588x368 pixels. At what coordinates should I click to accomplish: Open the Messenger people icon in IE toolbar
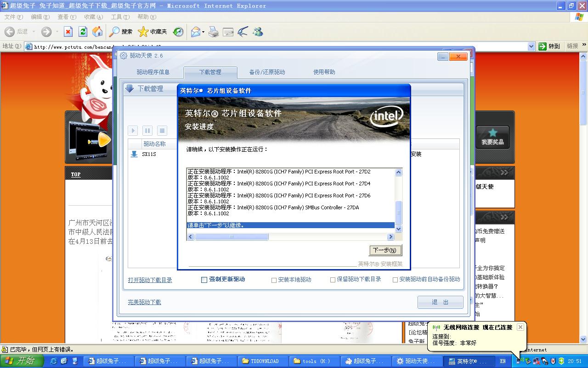click(258, 32)
